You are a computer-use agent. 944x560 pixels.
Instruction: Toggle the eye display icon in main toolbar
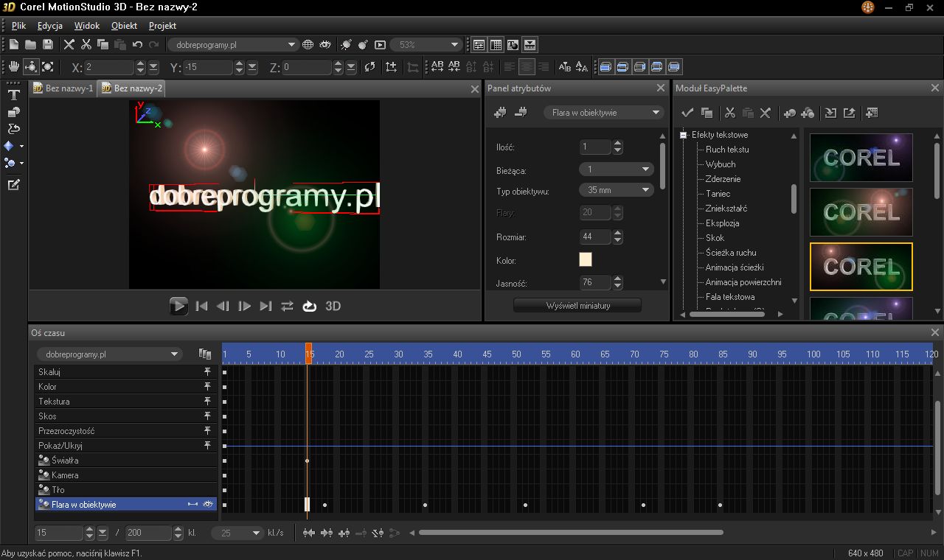pos(325,44)
